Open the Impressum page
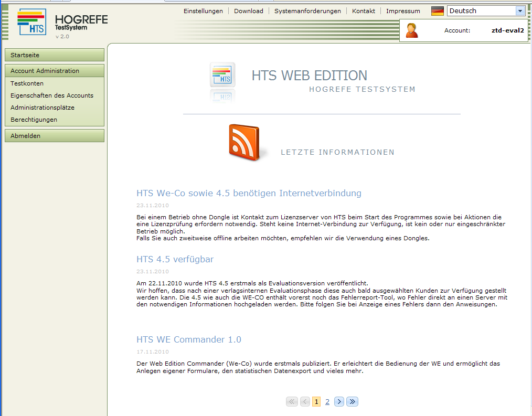Image resolution: width=532 pixels, height=416 pixels. point(403,11)
